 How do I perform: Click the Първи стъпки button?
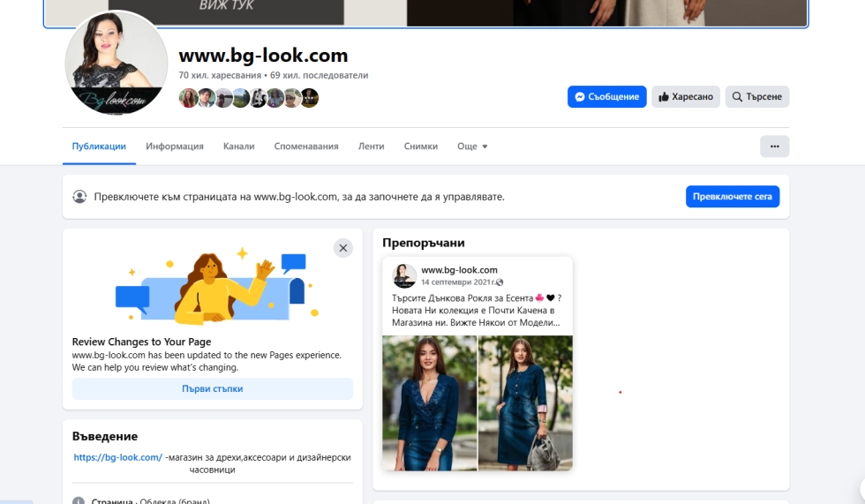click(x=213, y=388)
